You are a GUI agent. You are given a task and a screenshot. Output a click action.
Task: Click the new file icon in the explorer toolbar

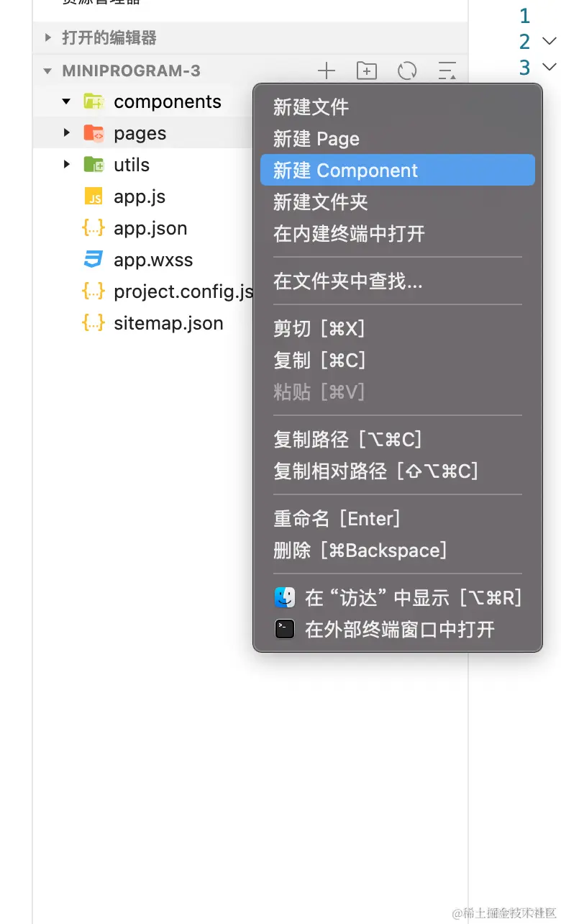click(x=326, y=71)
